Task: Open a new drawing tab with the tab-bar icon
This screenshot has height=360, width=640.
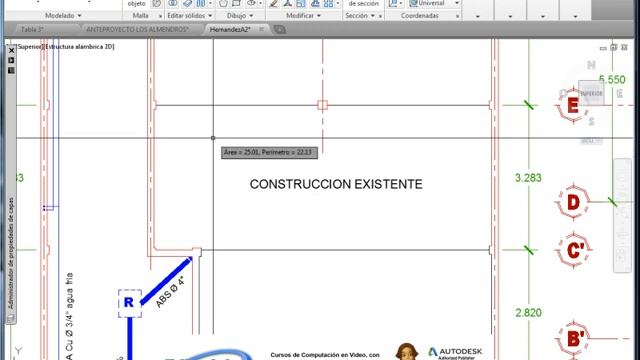Action: [x=280, y=29]
